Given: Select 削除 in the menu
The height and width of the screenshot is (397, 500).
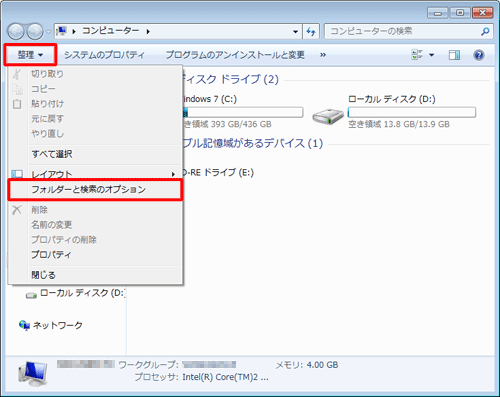Looking at the screenshot, I should pyautogui.click(x=95, y=210).
